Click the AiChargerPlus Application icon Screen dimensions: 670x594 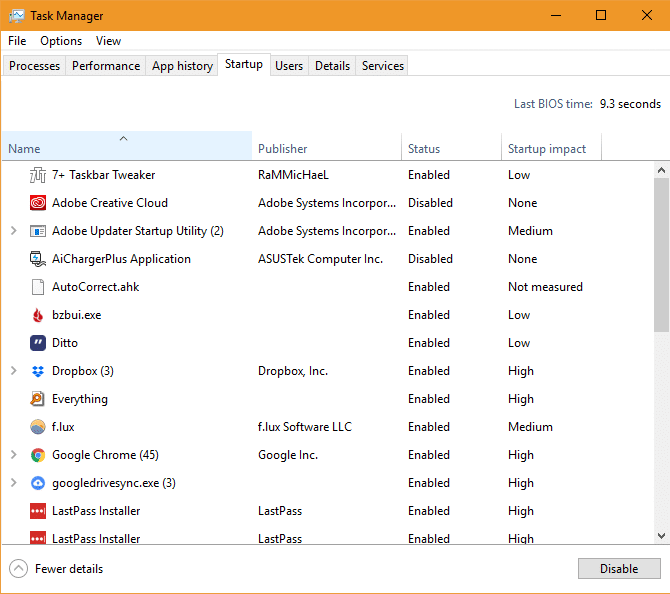tap(38, 259)
